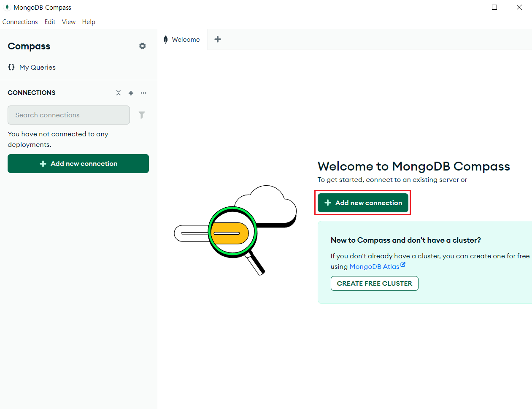Viewport: 532px width, 409px height.
Task: Open the MongoDB Atlas link
Action: point(374,266)
